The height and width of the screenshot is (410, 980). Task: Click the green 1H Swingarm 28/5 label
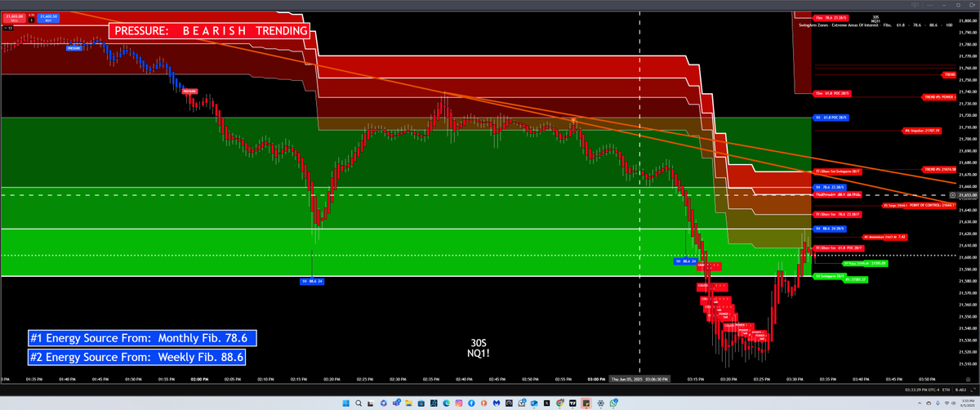(x=830, y=276)
